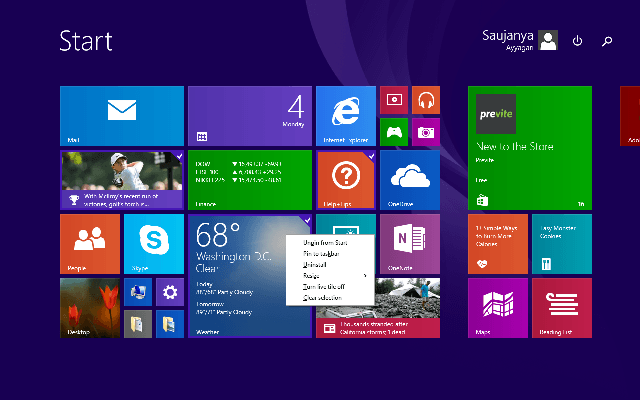Open the Desktop tile with tulips
This screenshot has width=640, height=400.
coord(90,308)
